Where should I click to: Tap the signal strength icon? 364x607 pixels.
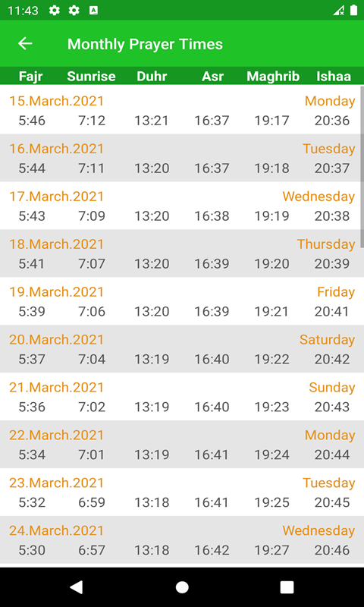[x=339, y=11]
